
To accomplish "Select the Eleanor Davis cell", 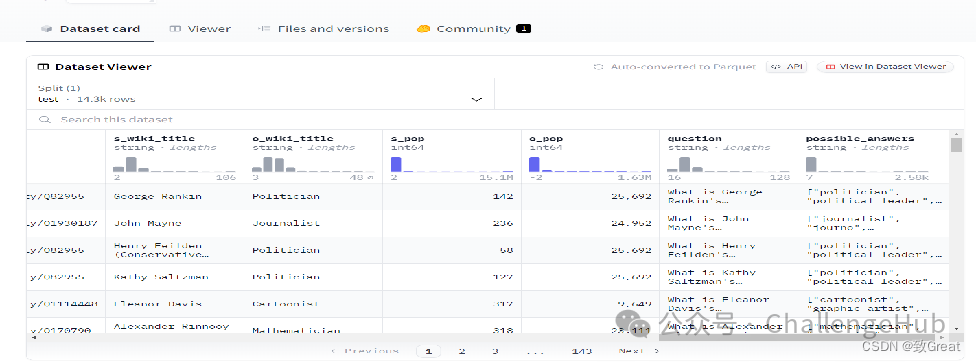I will tap(175, 304).
